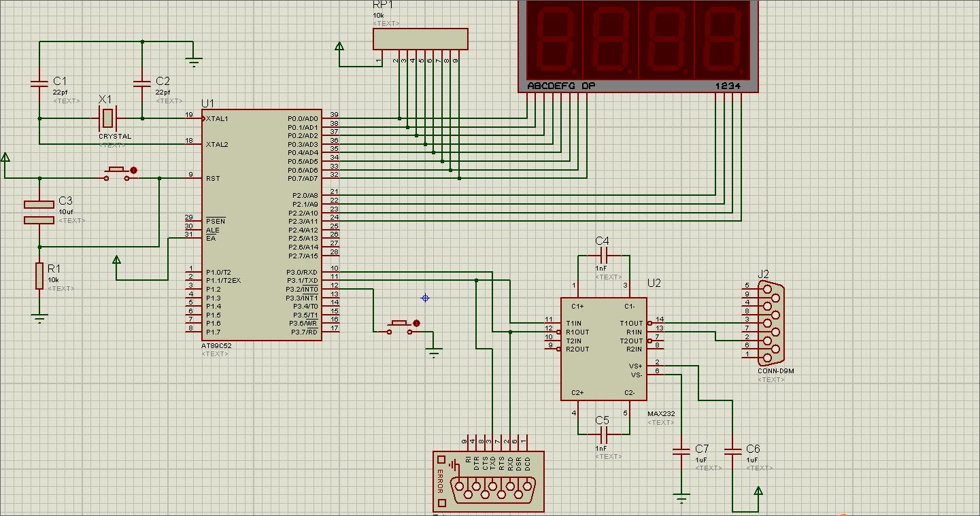Select capacitor C5 below MAX232
980x516 pixels.
(x=603, y=434)
